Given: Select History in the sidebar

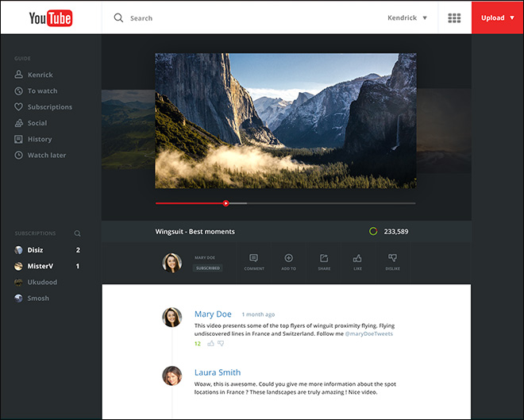Looking at the screenshot, I should (x=39, y=139).
